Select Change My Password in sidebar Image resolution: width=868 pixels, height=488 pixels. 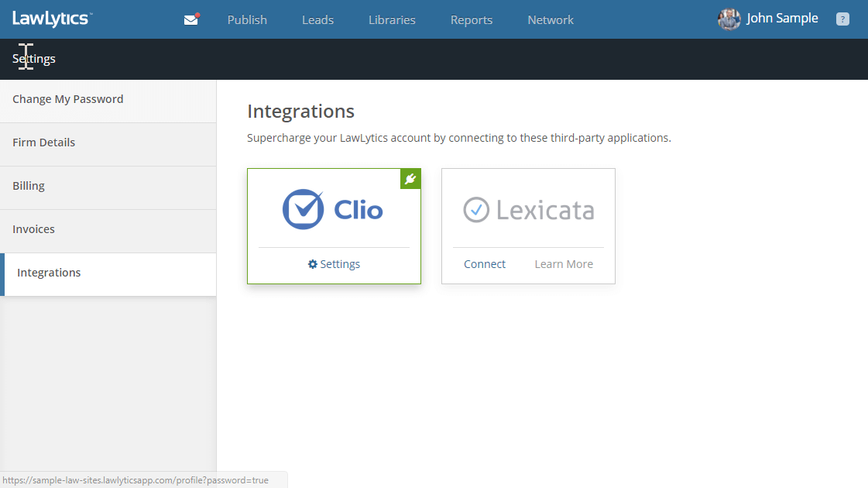point(68,99)
